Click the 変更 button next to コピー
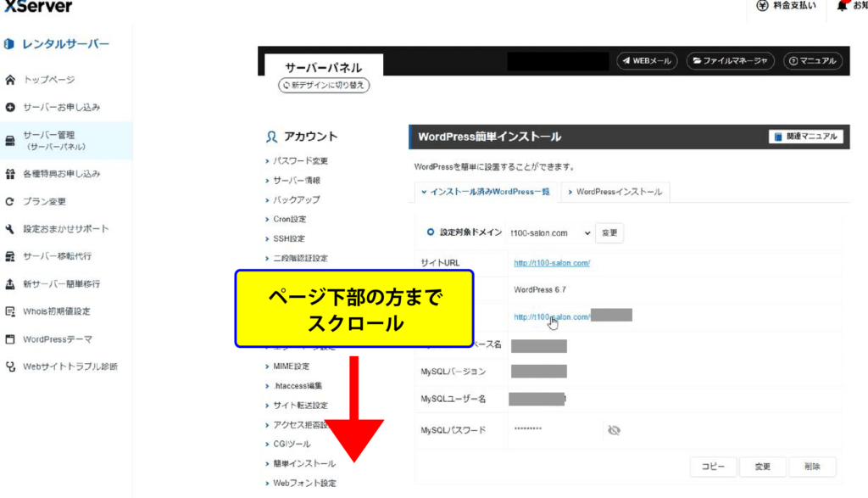 click(763, 467)
